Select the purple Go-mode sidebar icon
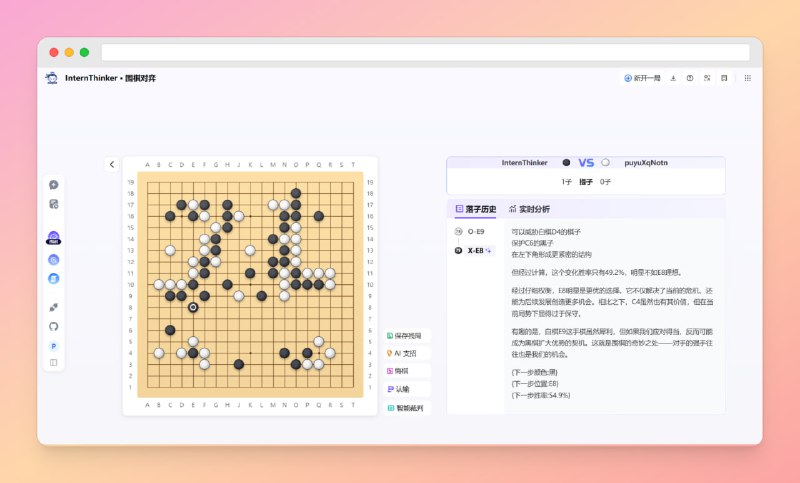 point(54,237)
